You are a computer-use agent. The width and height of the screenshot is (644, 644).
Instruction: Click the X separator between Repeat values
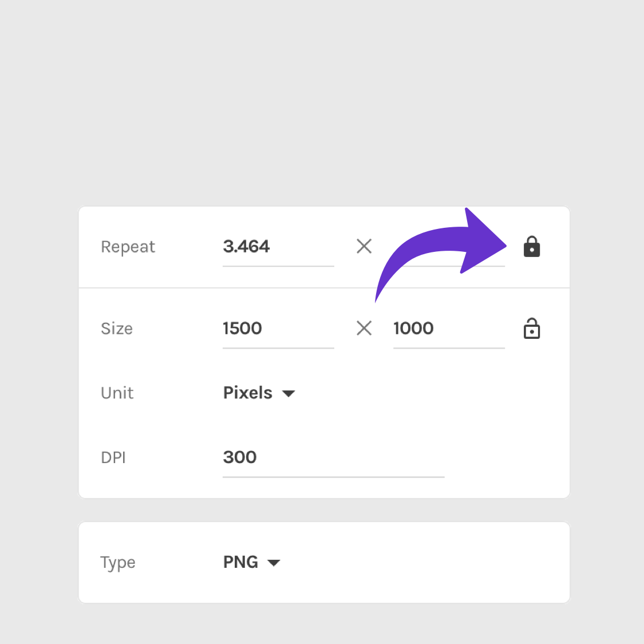[x=364, y=246]
